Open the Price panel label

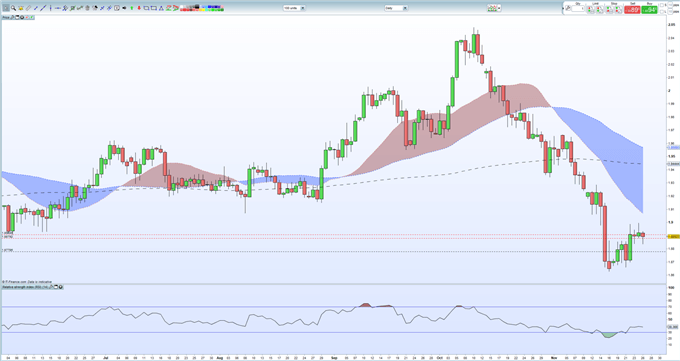6,17
